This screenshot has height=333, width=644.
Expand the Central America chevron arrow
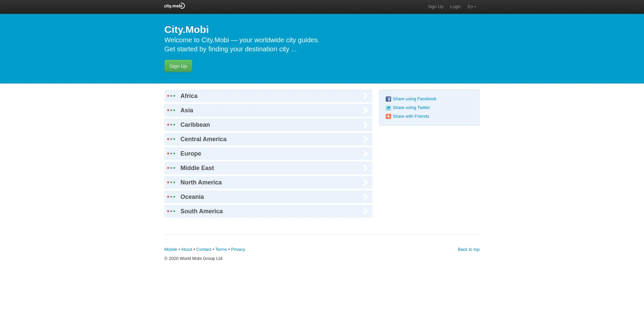366,139
